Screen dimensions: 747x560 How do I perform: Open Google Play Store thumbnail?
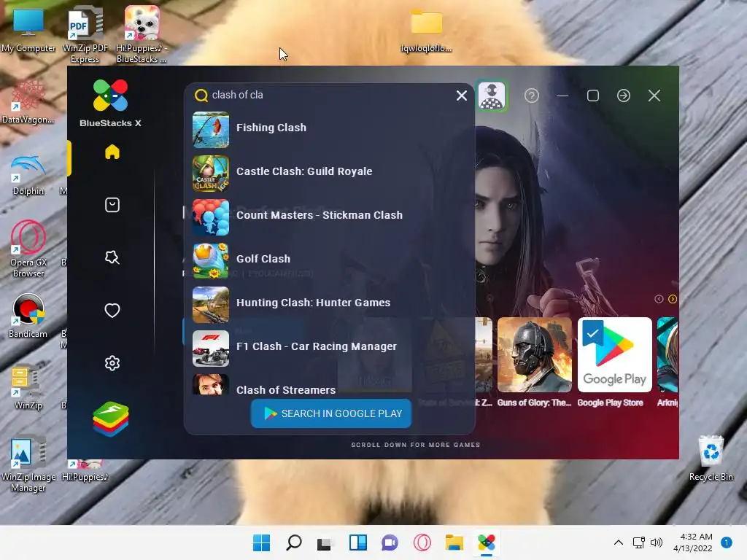click(x=614, y=355)
